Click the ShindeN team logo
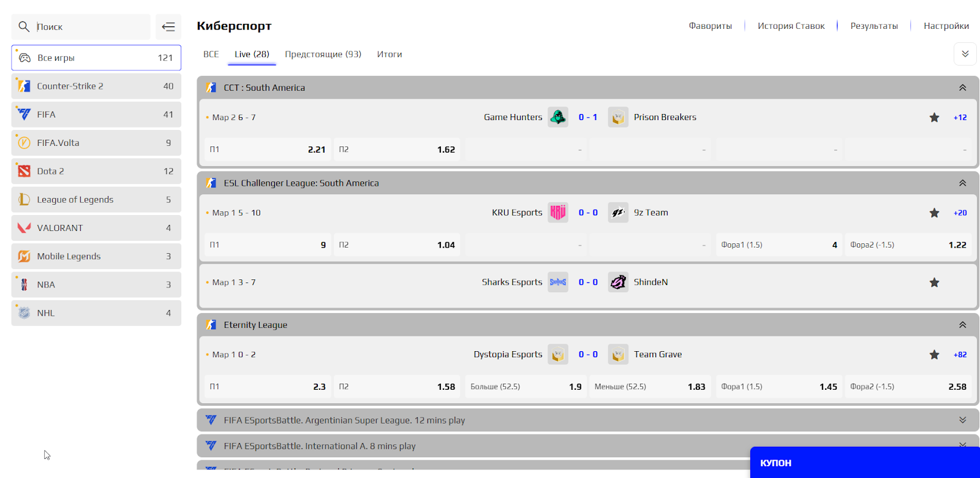980x478 pixels. [x=618, y=283]
